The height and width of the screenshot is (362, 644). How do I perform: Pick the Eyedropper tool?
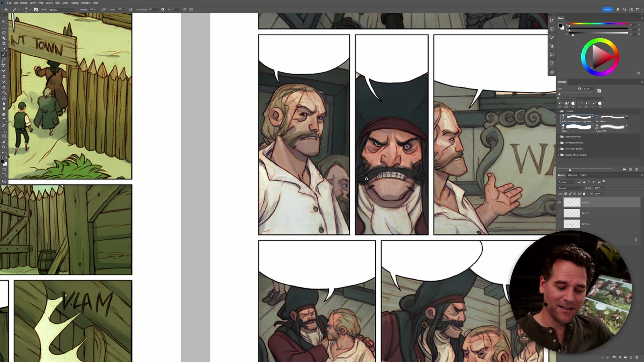(x=4, y=49)
